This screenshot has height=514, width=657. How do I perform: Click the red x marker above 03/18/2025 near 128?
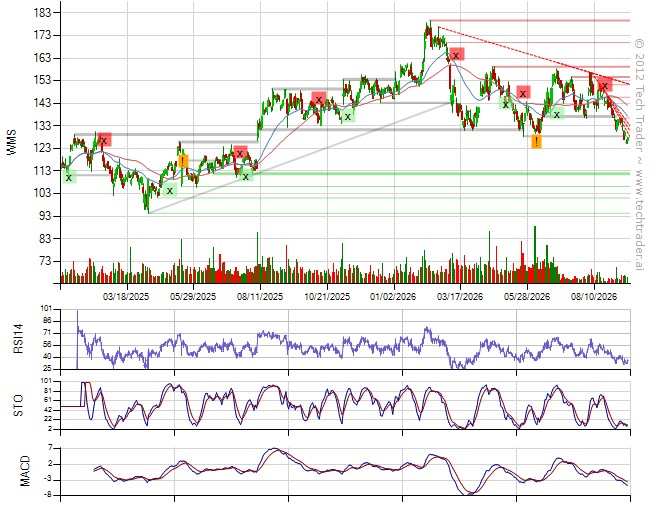point(104,139)
